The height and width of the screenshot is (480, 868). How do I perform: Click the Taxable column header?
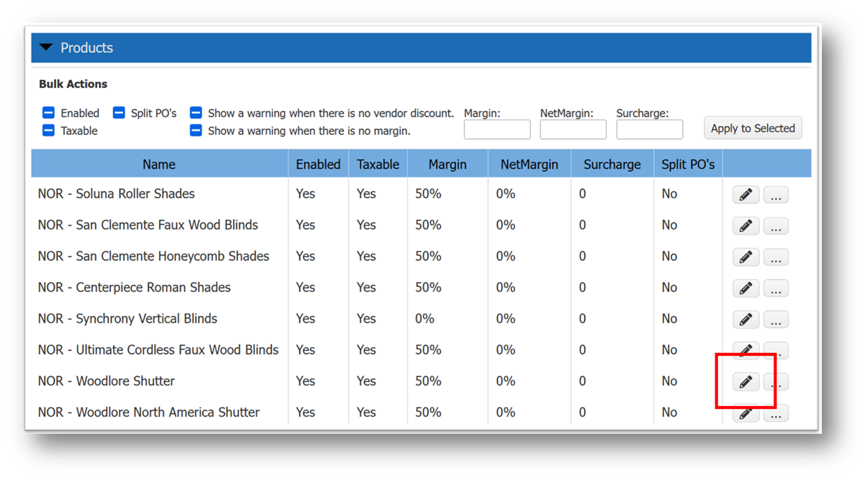(x=378, y=164)
